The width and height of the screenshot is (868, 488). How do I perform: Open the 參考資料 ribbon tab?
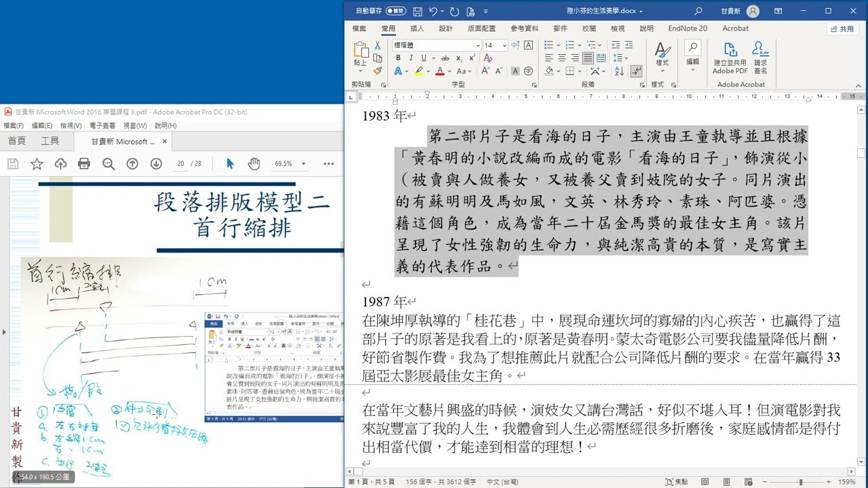tap(525, 28)
